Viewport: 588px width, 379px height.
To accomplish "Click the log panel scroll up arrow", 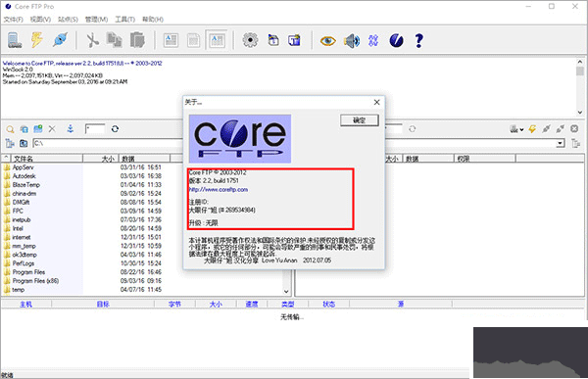I will pyautogui.click(x=580, y=62).
